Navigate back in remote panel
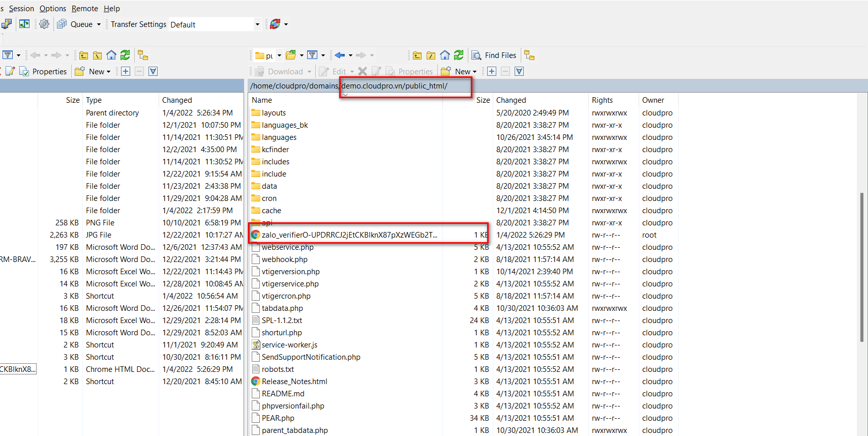The height and width of the screenshot is (436, 868). (340, 55)
